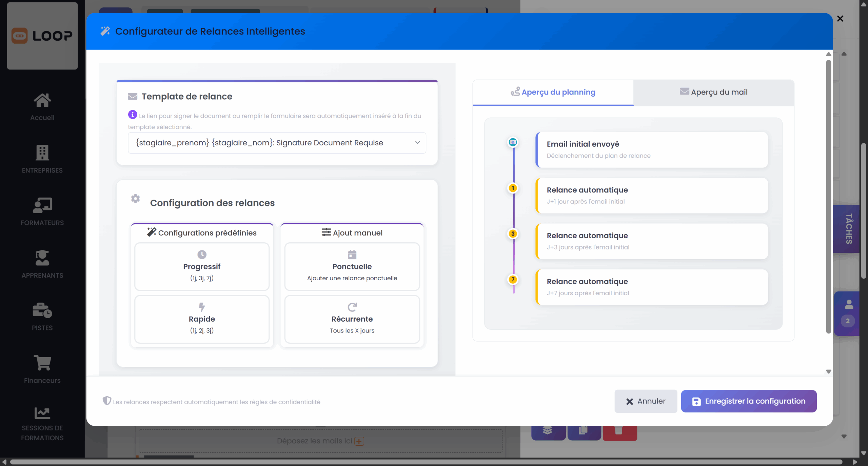Click the J+3 timeline marker
The image size is (868, 466).
(x=513, y=234)
